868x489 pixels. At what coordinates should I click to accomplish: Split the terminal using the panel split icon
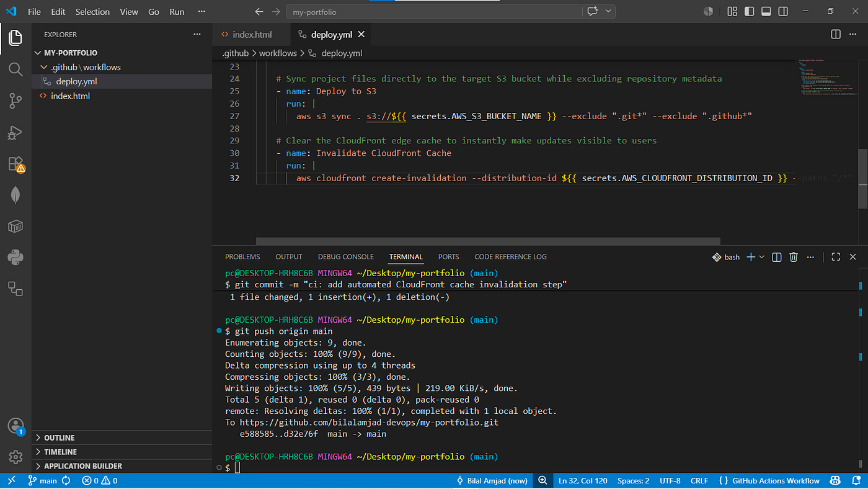pyautogui.click(x=776, y=257)
